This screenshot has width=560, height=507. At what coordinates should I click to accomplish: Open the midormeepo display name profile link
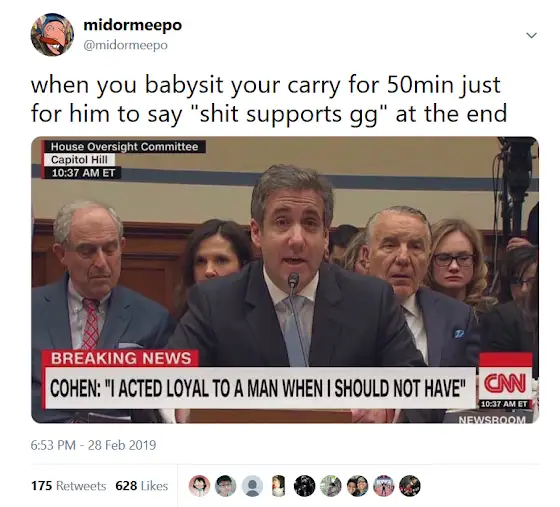coord(132,25)
